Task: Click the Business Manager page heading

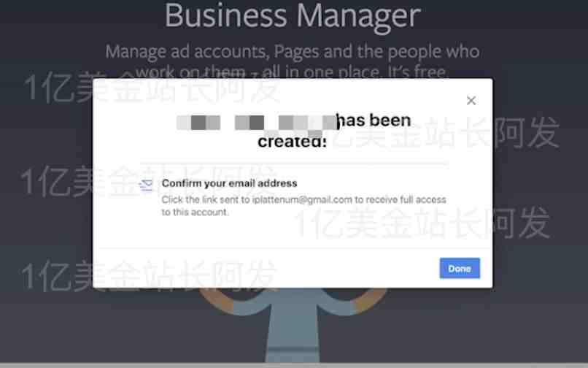Action: [293, 16]
